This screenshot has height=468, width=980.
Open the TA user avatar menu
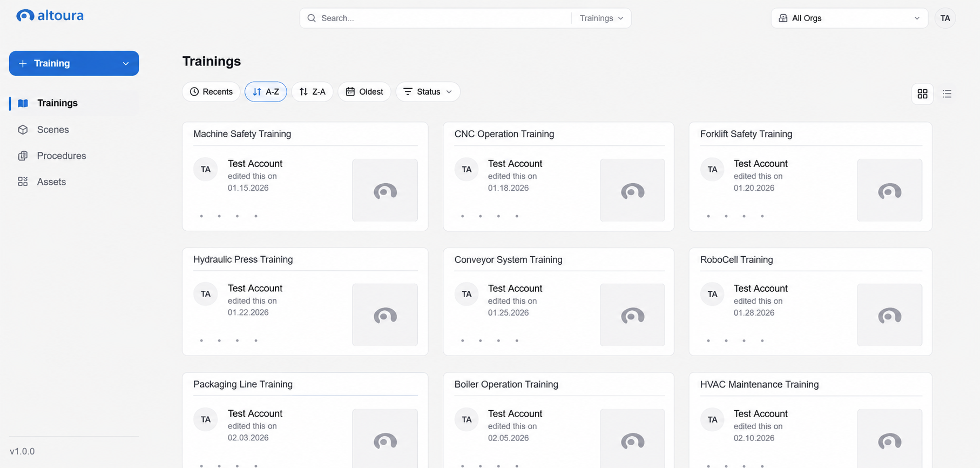pos(945,18)
